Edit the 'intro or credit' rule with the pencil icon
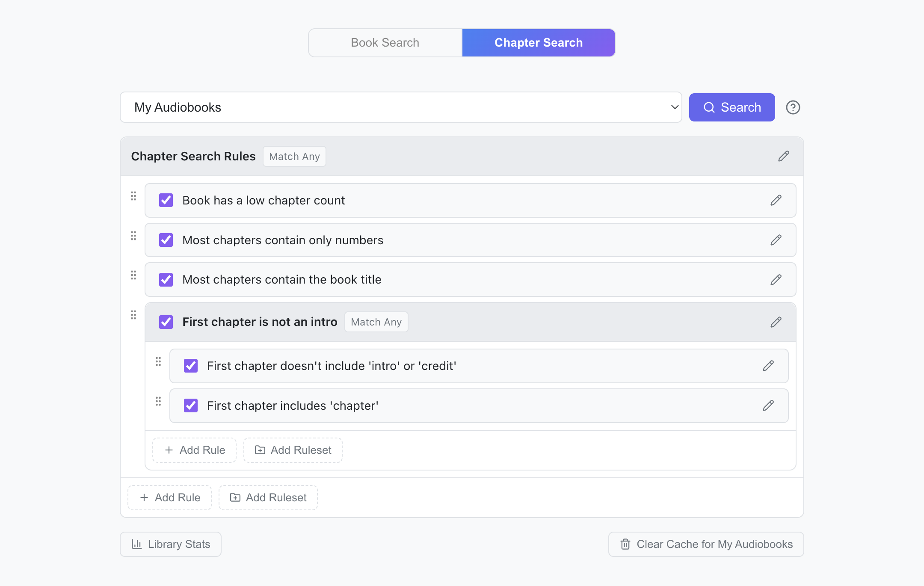Image resolution: width=924 pixels, height=586 pixels. click(768, 366)
